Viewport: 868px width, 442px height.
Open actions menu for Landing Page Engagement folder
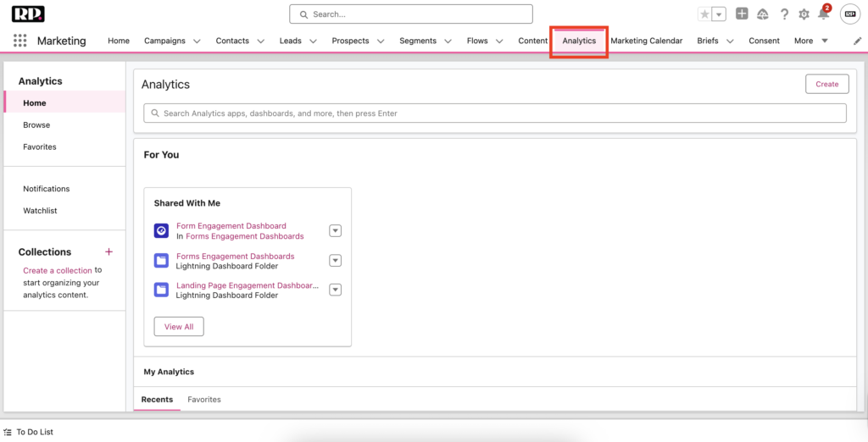[x=335, y=290]
